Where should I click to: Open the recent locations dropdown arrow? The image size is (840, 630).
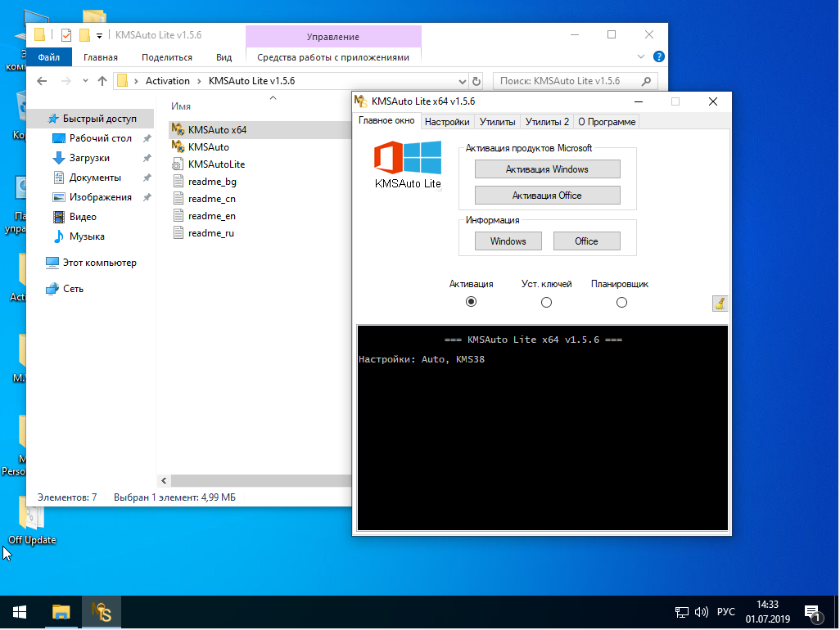pos(85,81)
